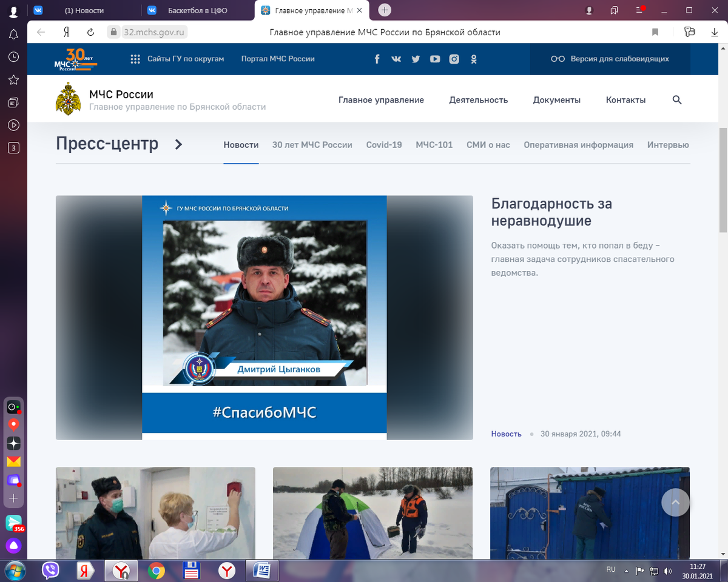Expand Сайты ГУ по округам grid menu
This screenshot has width=728, height=582.
pyautogui.click(x=177, y=59)
